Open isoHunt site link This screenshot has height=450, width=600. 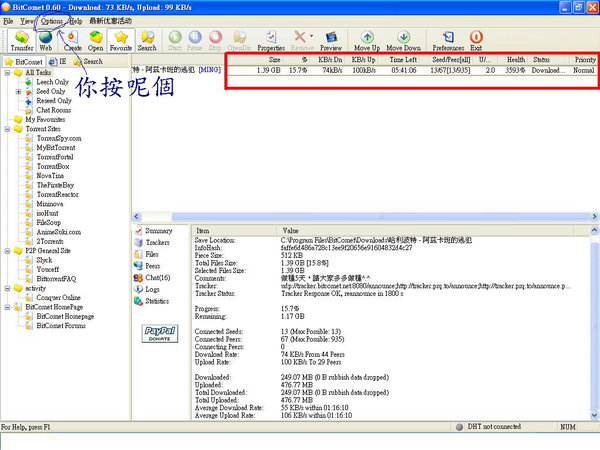(x=47, y=214)
